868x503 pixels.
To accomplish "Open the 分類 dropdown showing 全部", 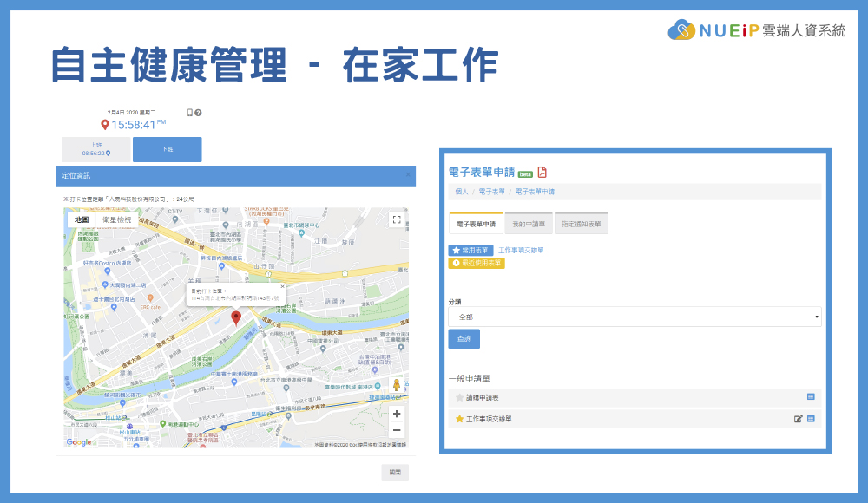I will tap(635, 317).
